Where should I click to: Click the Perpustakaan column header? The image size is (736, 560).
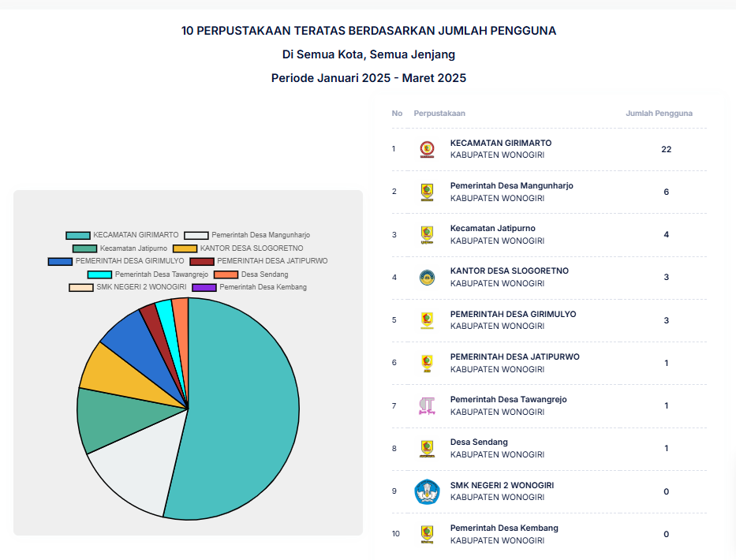(x=439, y=114)
